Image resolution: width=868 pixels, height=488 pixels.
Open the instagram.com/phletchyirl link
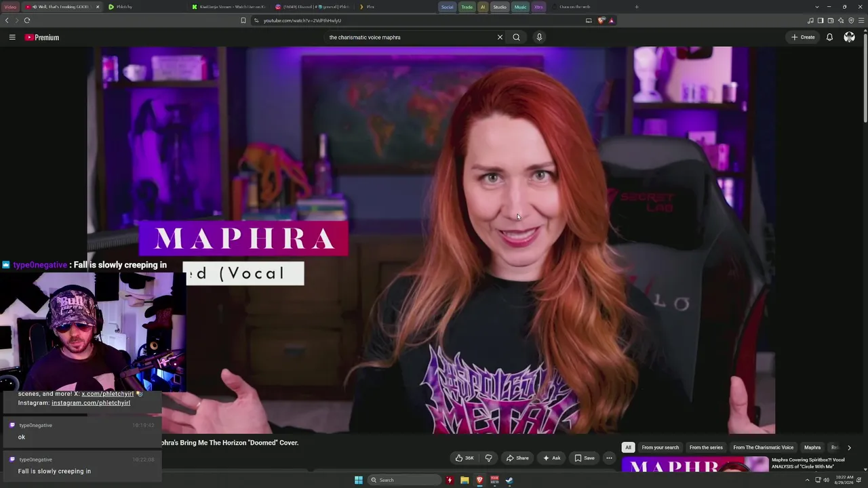point(91,403)
